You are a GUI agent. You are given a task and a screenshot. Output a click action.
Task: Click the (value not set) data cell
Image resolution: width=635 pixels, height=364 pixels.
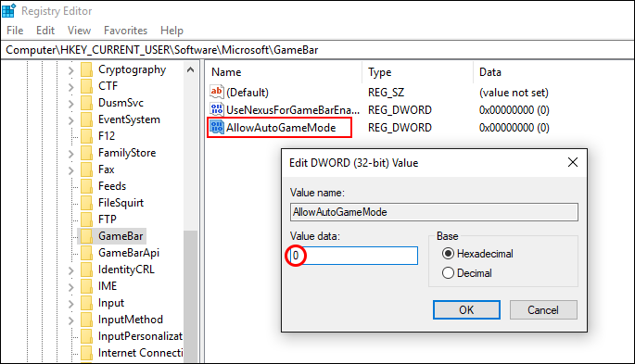514,93
